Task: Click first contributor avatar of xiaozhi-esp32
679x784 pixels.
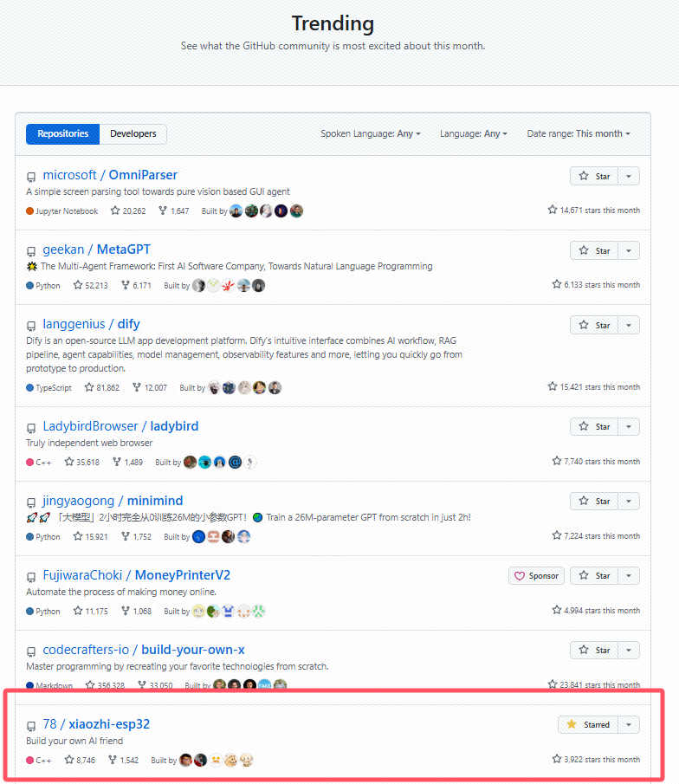Action: (185, 760)
